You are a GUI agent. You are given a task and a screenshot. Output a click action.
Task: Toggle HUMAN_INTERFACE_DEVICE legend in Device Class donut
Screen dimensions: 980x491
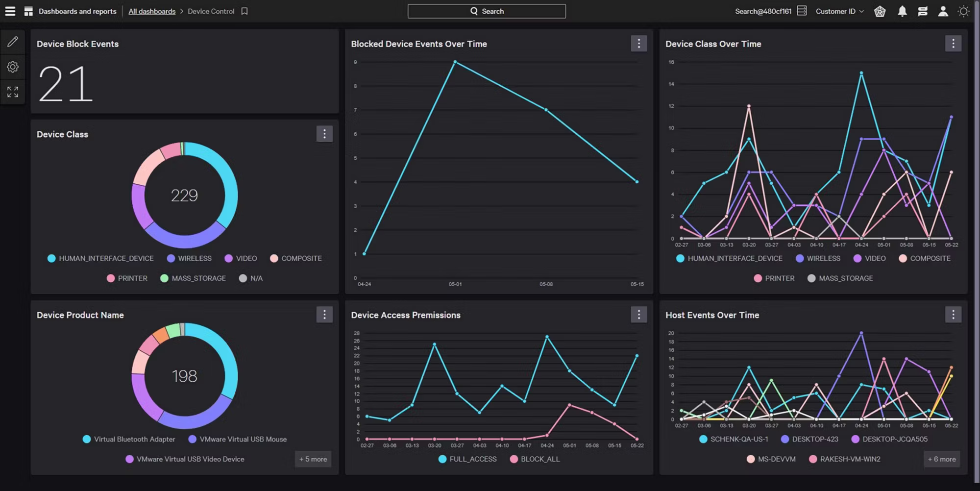click(100, 258)
